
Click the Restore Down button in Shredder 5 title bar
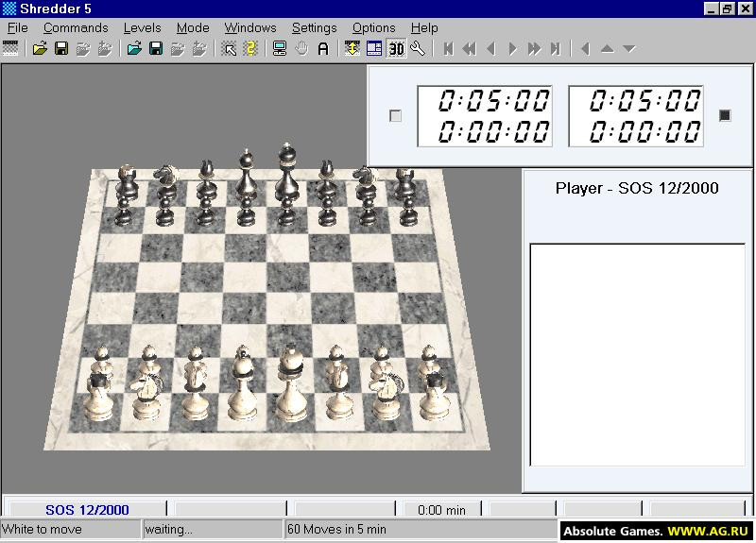pyautogui.click(x=727, y=8)
